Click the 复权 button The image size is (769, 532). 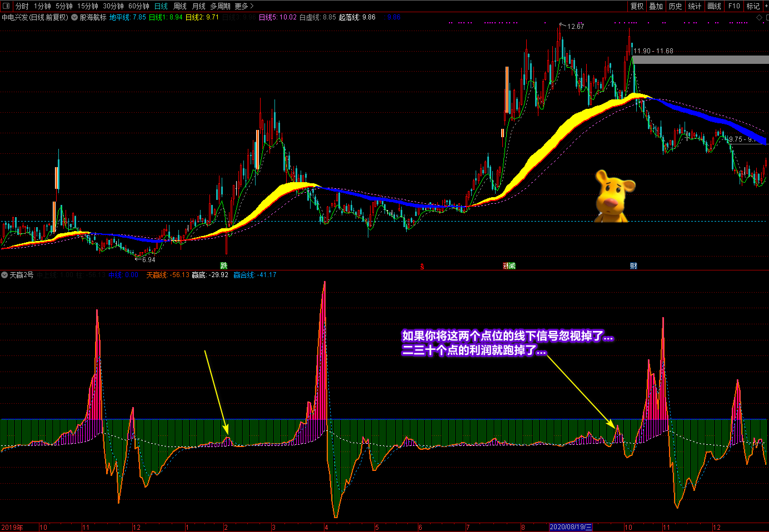tap(637, 6)
